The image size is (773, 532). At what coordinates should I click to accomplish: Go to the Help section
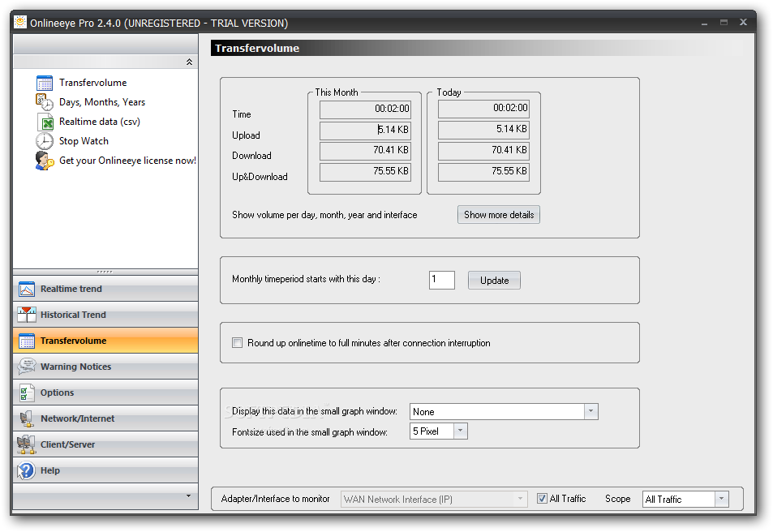coord(105,470)
